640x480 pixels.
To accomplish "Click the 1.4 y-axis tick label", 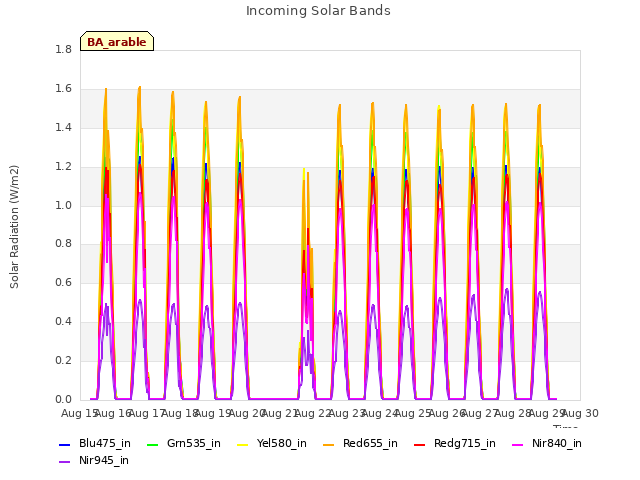I will coord(63,127).
